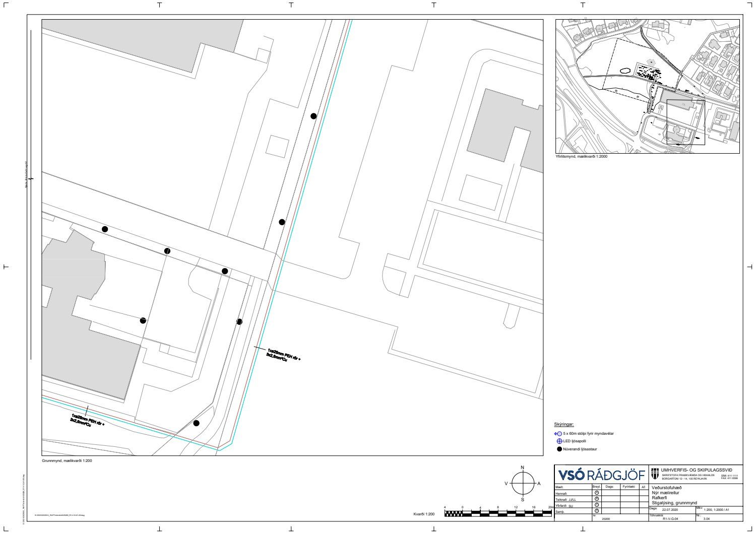
Task: Click the Stígalýsing, grunnmynd title text
Action: click(674, 503)
